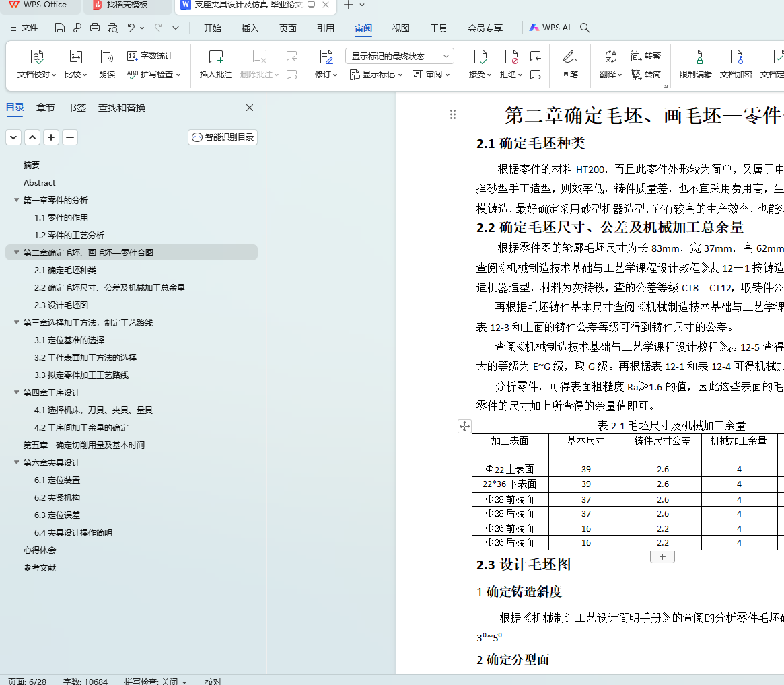Collapse 第三章选择加工方法 tree node
The width and height of the screenshot is (784, 685).
tap(17, 322)
